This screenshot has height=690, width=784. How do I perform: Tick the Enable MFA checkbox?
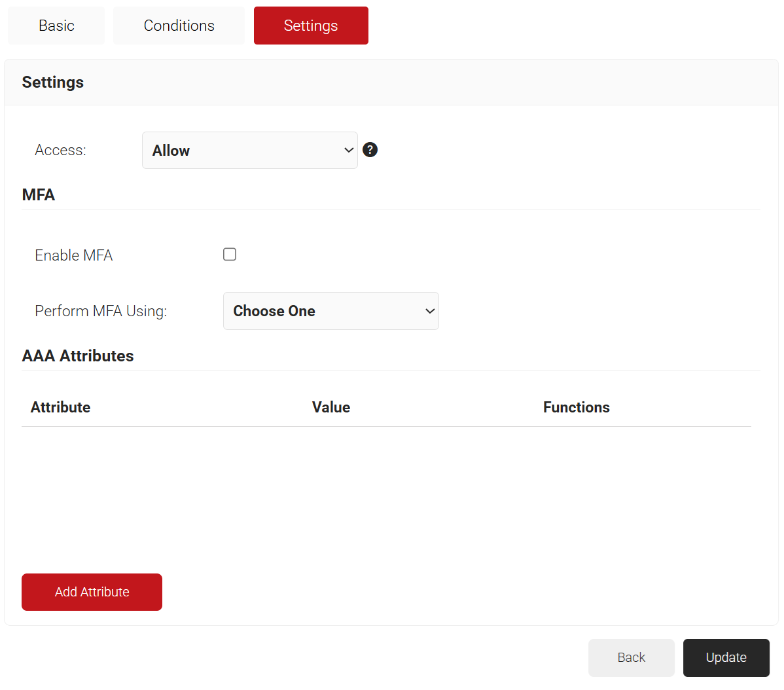click(230, 255)
